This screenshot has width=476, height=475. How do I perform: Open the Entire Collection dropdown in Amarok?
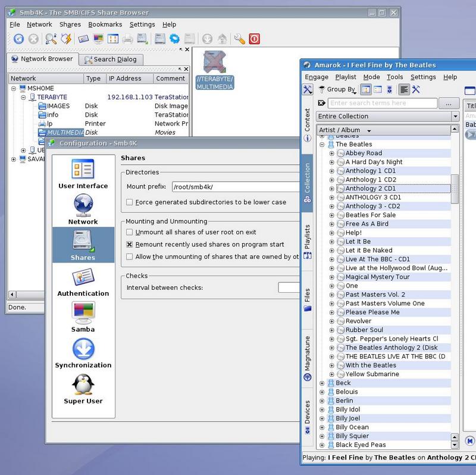pos(387,116)
